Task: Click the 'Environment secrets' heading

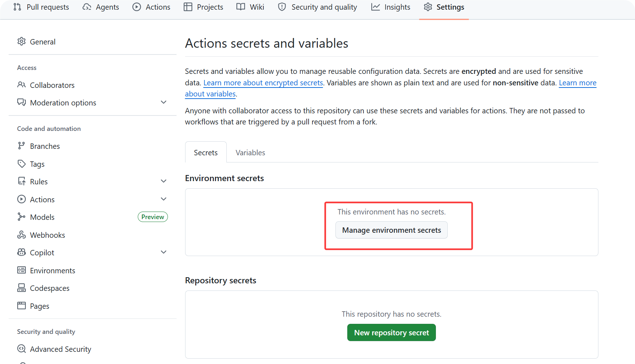Action: coord(225,178)
